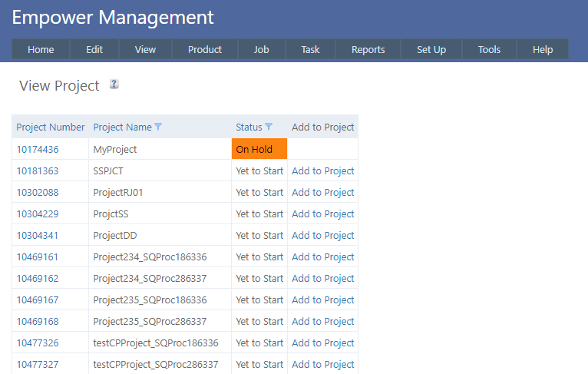Click the help icon beside View Project
The image size is (588, 374).
tap(114, 84)
